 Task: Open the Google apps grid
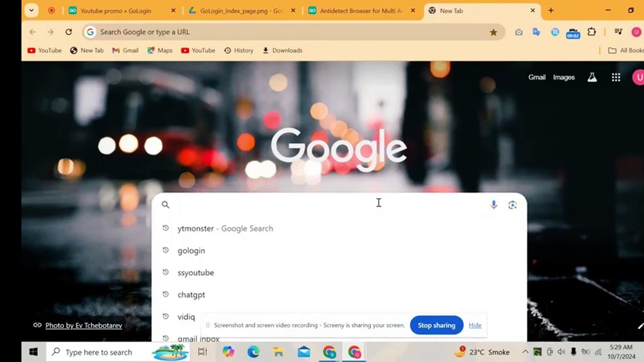click(x=616, y=77)
